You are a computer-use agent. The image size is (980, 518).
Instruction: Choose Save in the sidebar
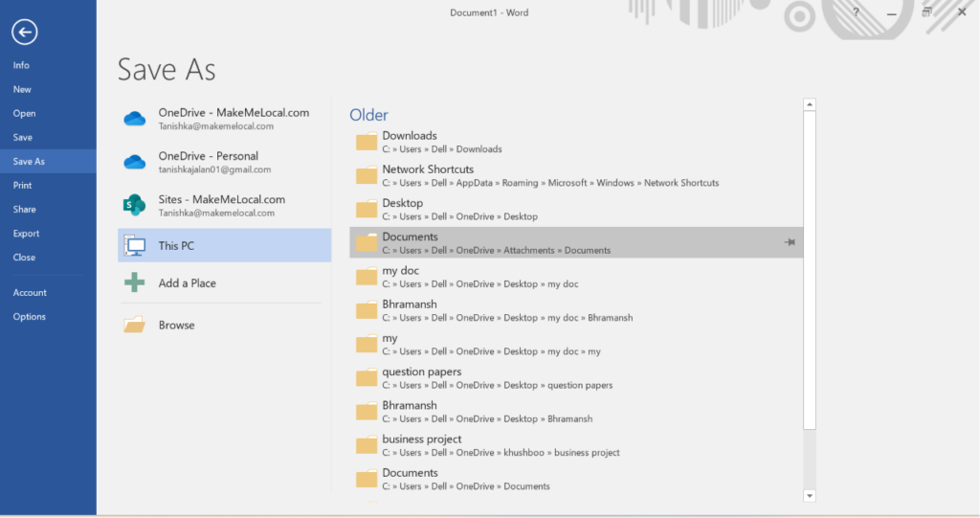tap(48, 137)
